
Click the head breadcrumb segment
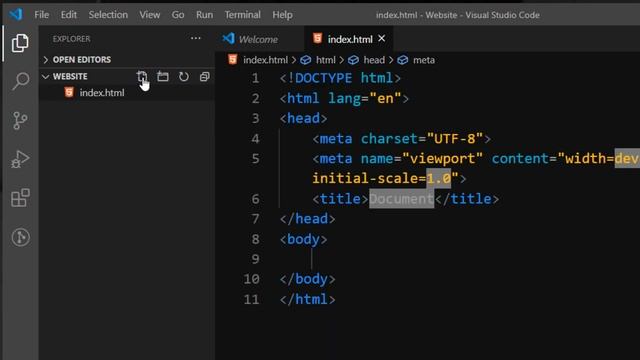click(x=374, y=60)
